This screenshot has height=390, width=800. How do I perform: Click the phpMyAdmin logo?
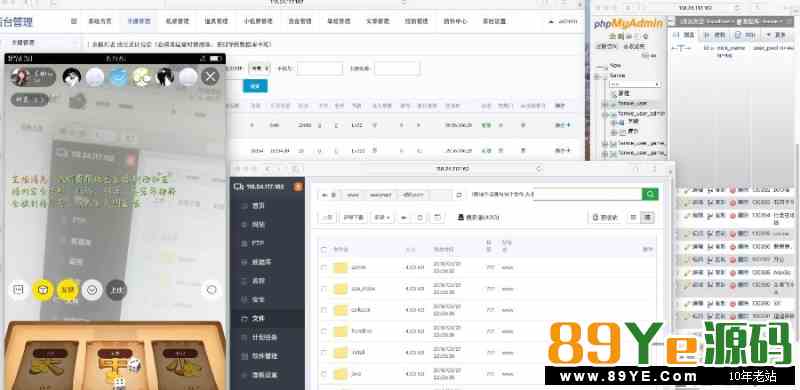628,23
